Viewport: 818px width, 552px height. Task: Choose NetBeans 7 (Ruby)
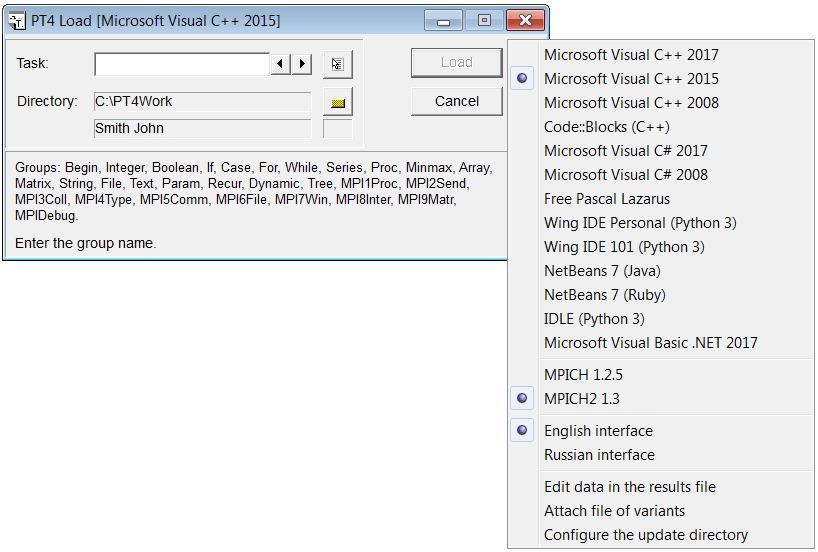pyautogui.click(x=660, y=295)
